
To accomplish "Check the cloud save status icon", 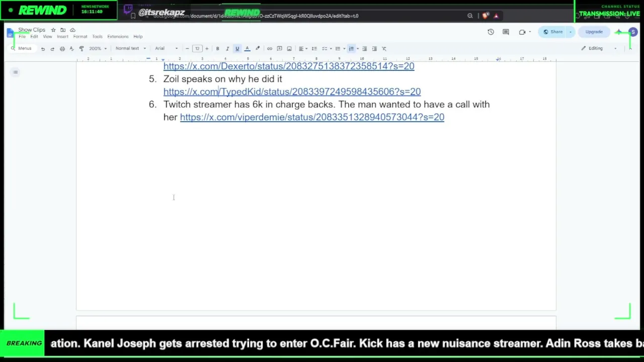I will pyautogui.click(x=72, y=30).
